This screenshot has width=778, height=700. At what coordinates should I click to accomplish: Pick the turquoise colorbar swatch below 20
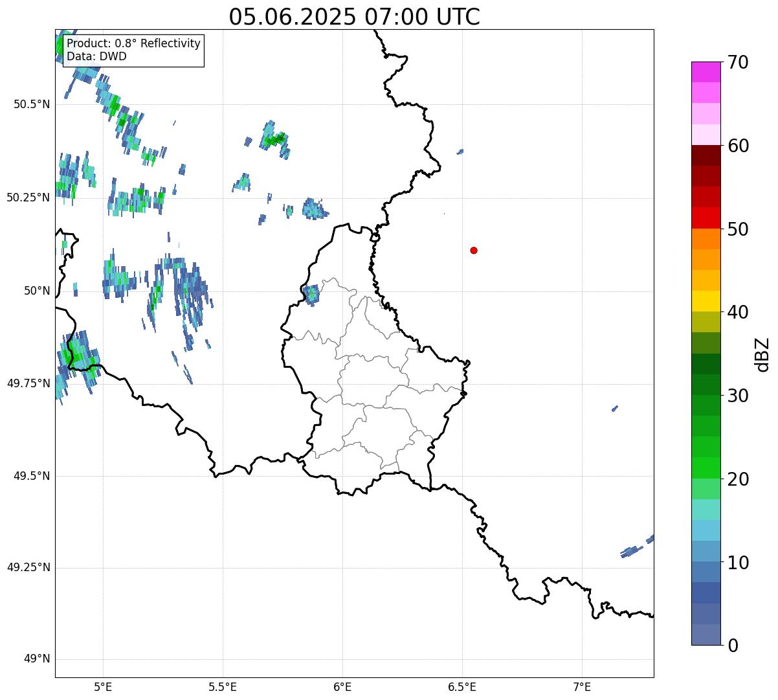click(706, 509)
